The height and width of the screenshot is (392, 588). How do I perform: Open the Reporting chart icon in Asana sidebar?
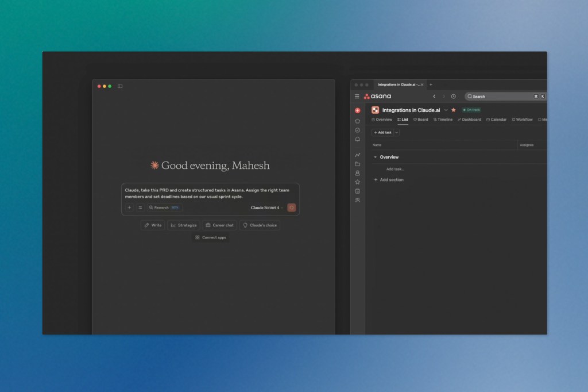point(357,155)
